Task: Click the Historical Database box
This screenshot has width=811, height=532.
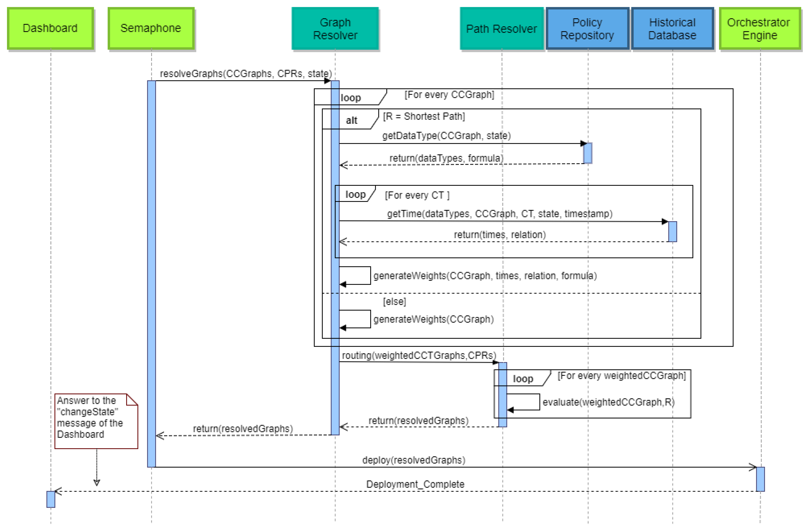Action: pos(672,29)
